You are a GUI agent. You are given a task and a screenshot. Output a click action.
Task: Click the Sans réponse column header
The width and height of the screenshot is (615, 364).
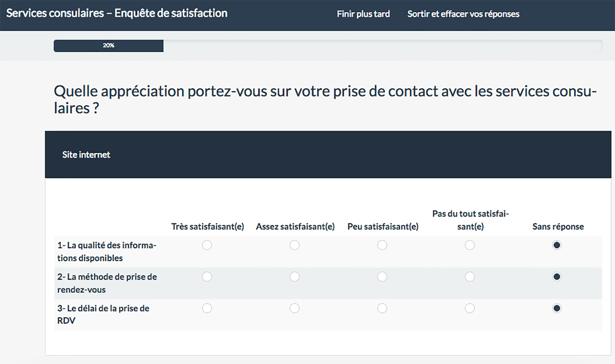click(558, 226)
